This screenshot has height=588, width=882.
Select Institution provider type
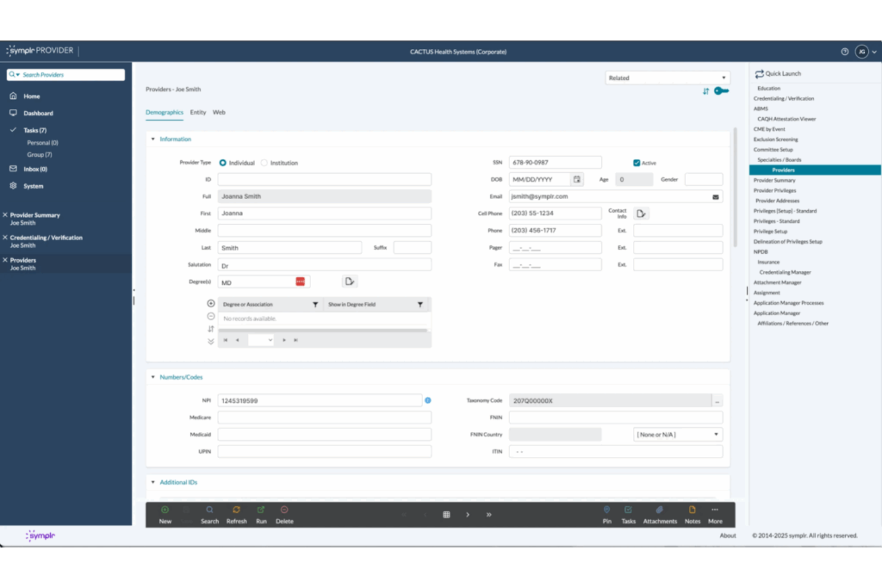pos(264,163)
